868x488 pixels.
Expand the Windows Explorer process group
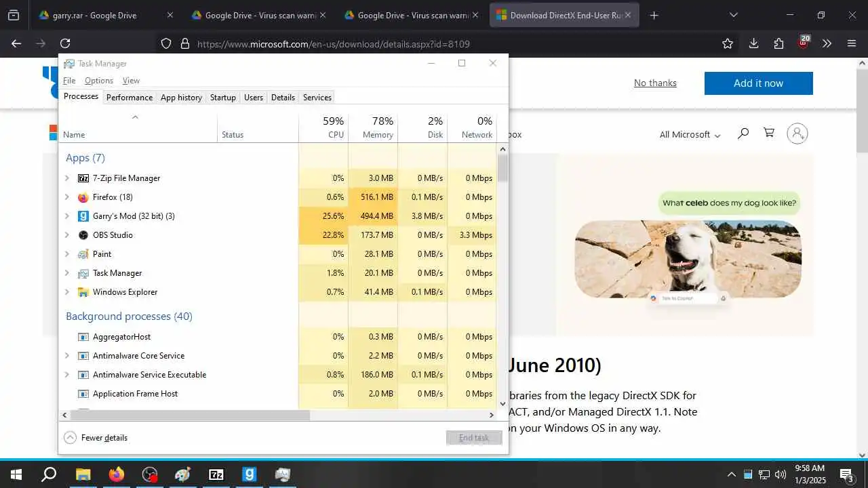pos(66,292)
